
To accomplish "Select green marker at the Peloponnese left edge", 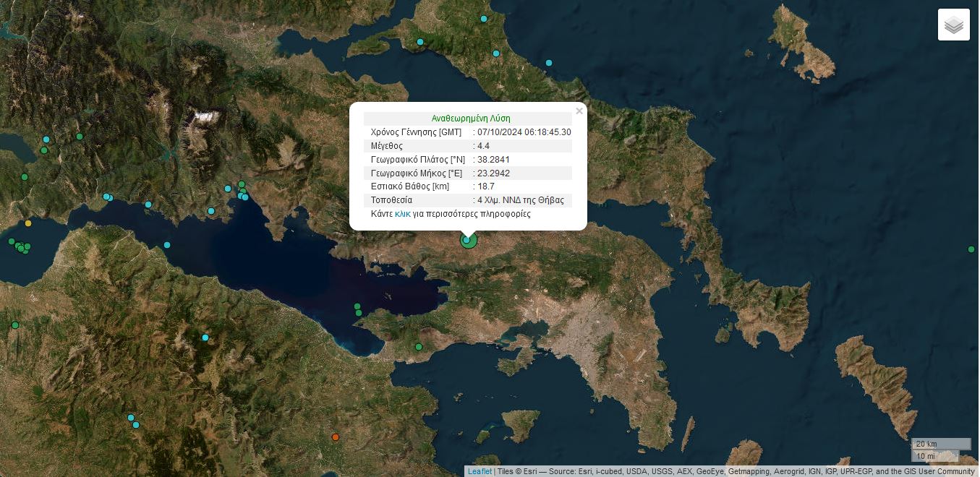I will point(15,325).
